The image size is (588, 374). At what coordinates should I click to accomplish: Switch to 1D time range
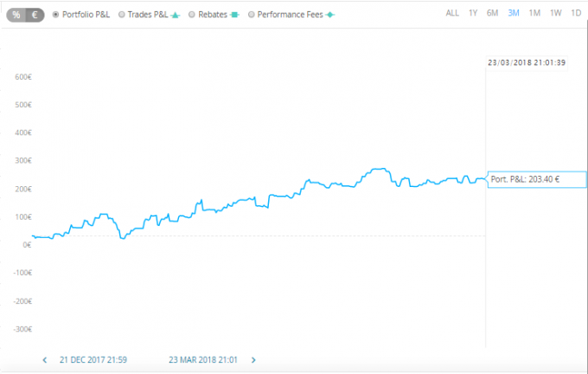(x=576, y=13)
